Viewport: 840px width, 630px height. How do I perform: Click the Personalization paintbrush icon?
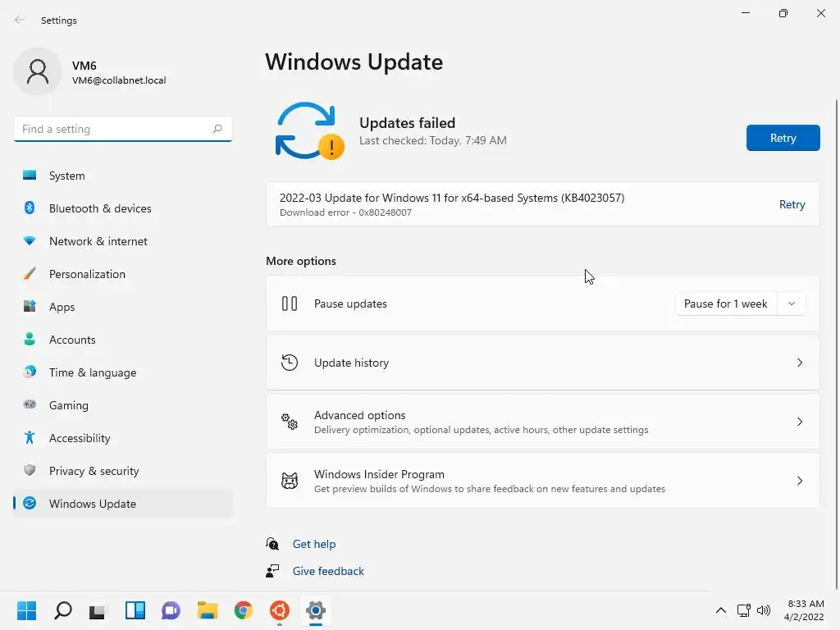[x=30, y=273]
